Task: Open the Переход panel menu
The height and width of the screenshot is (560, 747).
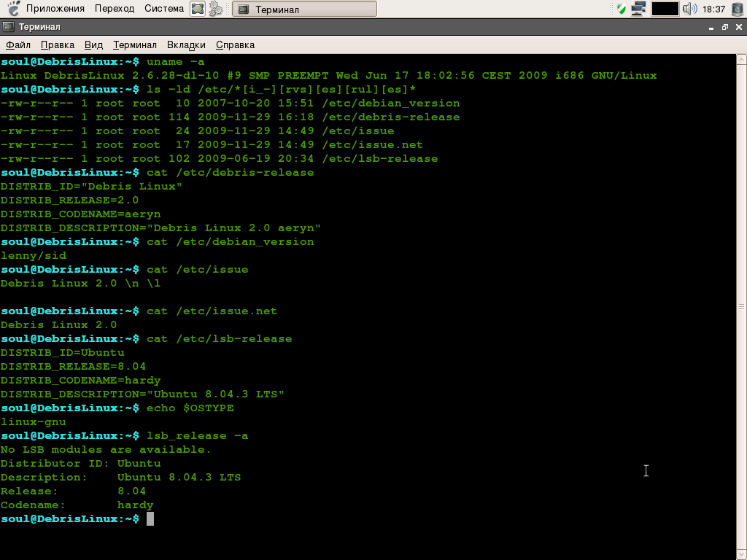Action: pos(115,9)
